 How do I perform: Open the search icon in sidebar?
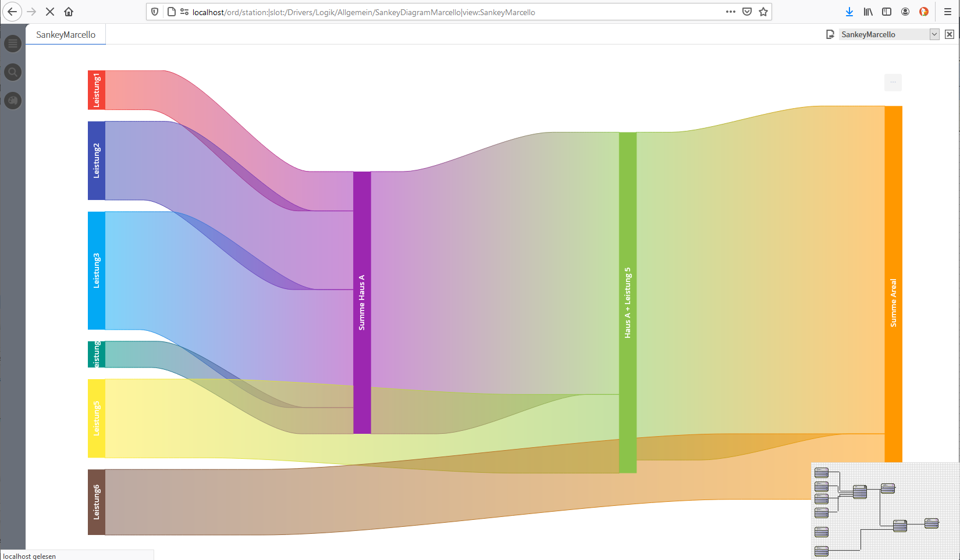coord(13,72)
